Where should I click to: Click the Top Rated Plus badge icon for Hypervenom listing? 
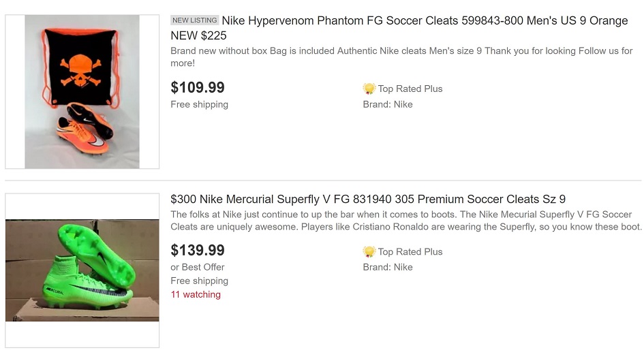pos(369,89)
